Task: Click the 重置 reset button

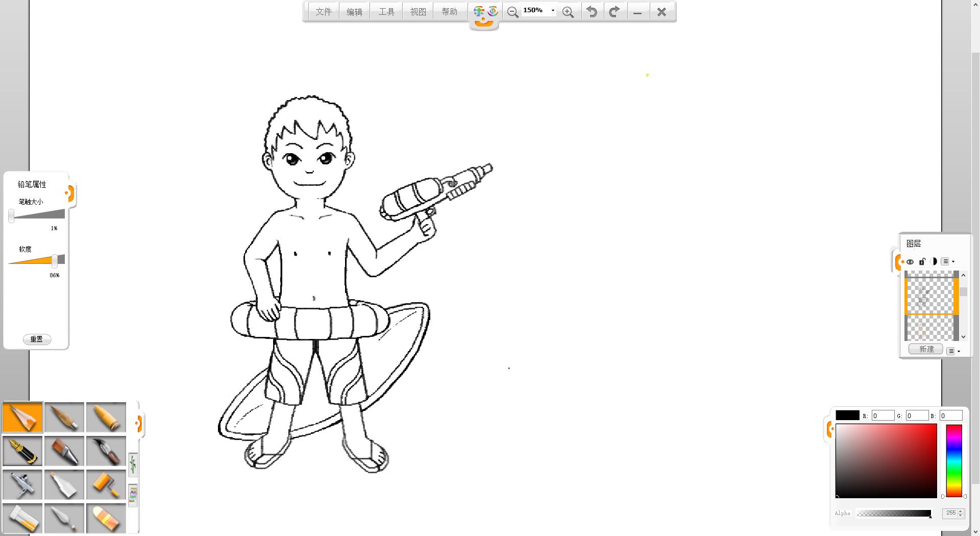Action: [37, 339]
